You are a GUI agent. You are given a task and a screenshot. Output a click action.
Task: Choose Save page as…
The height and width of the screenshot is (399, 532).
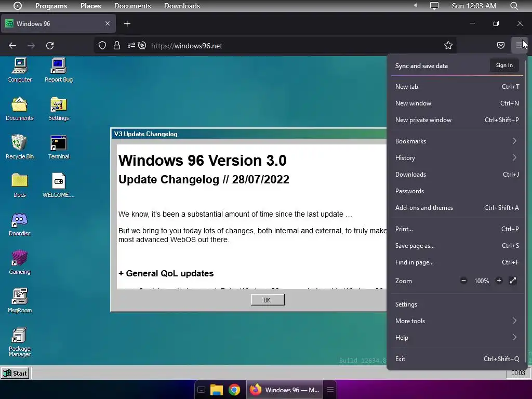[457, 246]
